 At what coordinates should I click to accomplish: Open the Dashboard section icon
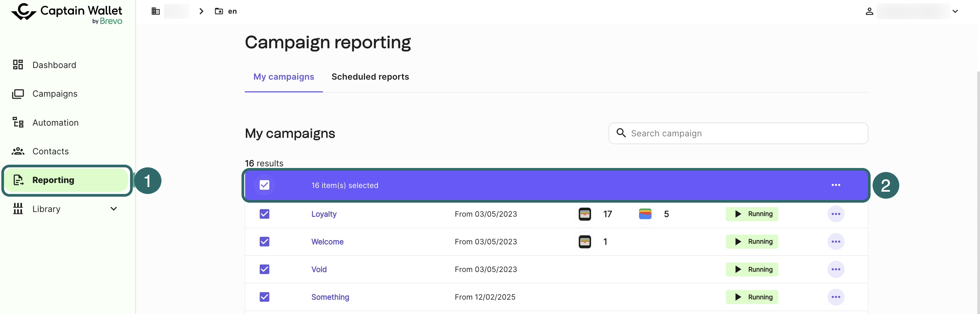pyautogui.click(x=17, y=65)
